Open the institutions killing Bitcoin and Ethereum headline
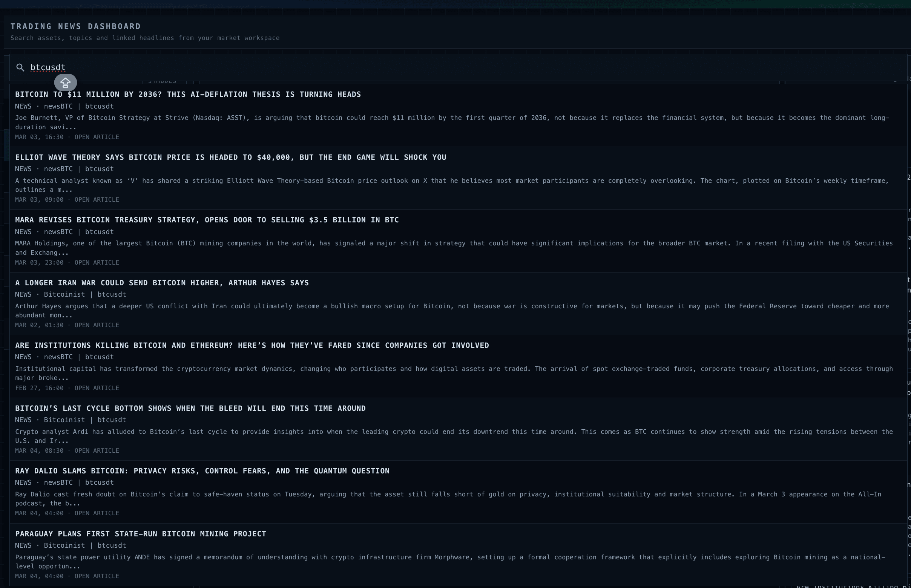 (252, 345)
